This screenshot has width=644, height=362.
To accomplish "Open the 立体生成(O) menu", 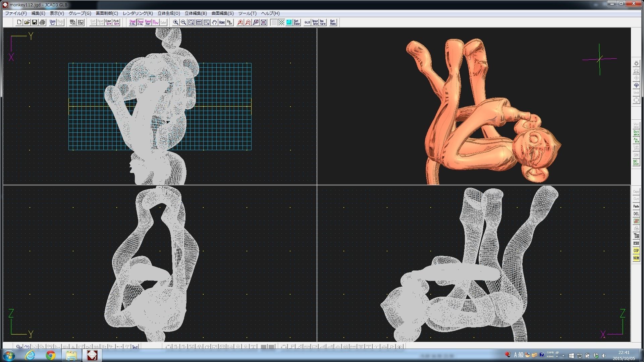I will point(169,13).
